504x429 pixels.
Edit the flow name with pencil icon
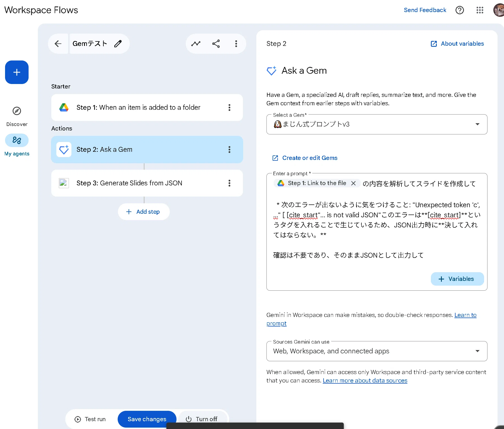(x=118, y=44)
